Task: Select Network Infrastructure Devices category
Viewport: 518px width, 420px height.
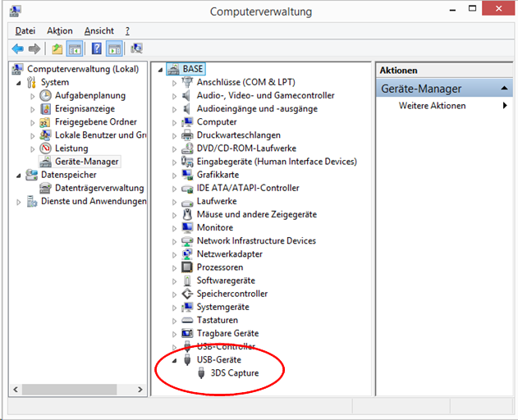Action: tap(256, 240)
